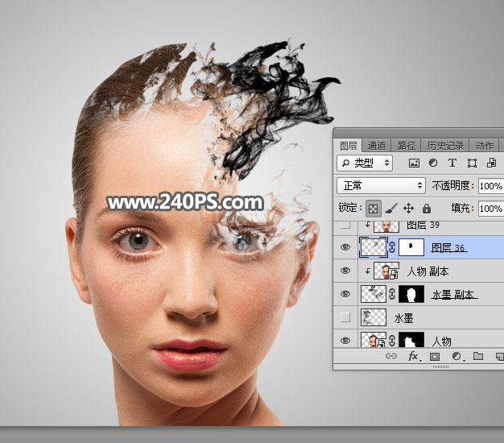
Task: Switch to the 动作 tab
Action: (x=484, y=146)
